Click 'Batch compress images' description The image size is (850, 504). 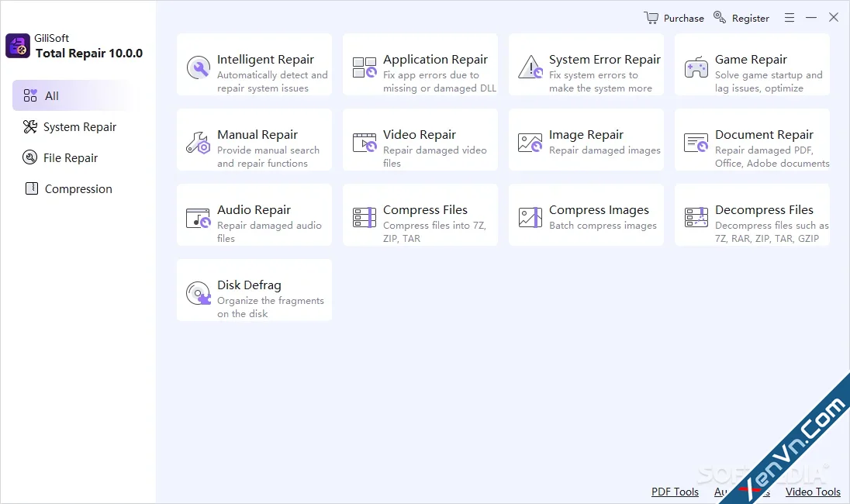pos(603,226)
